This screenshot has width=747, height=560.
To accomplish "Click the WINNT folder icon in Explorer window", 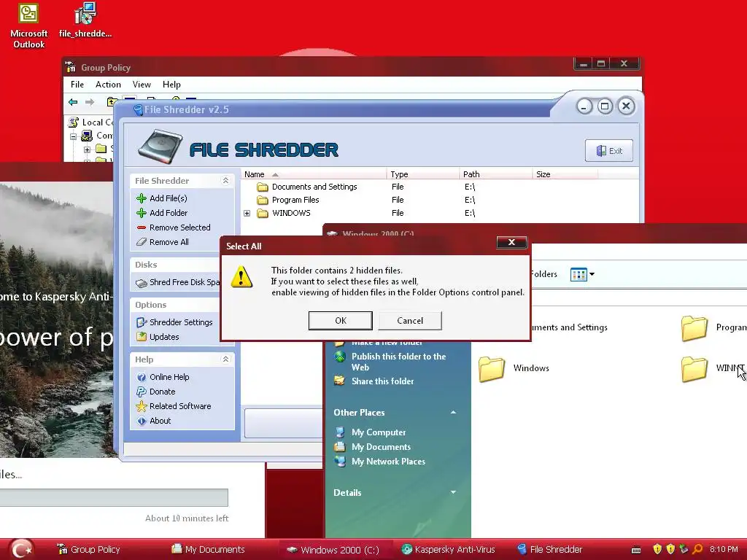I will coord(694,369).
